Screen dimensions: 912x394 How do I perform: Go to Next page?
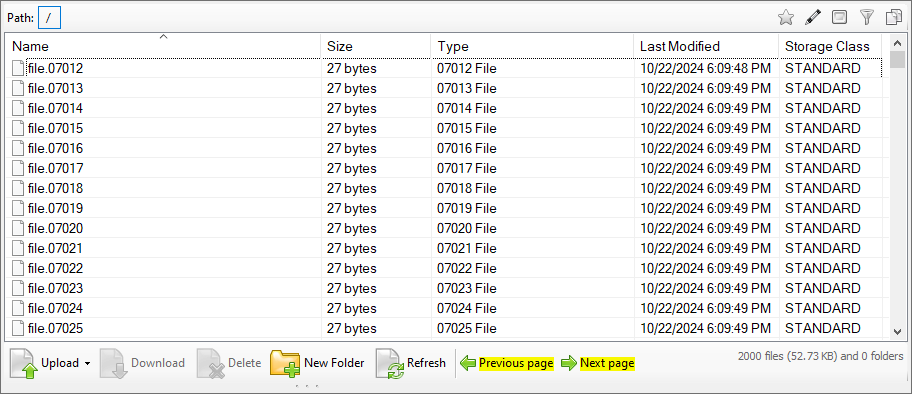[597, 363]
